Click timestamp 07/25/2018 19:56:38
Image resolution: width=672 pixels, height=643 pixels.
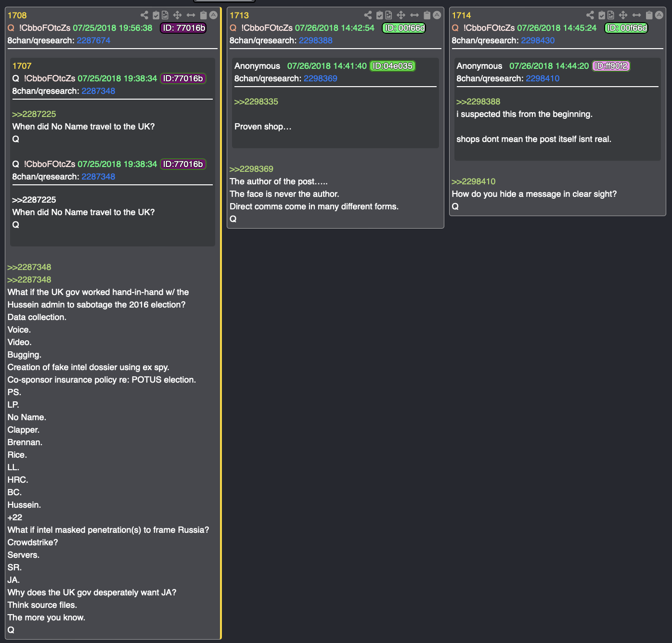[x=113, y=28]
